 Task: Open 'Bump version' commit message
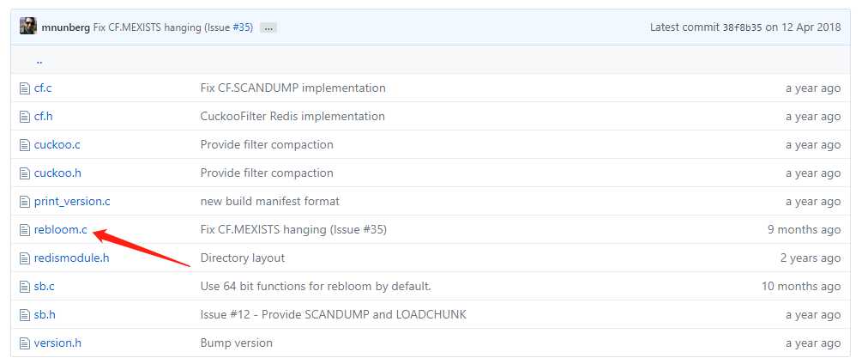coord(237,343)
